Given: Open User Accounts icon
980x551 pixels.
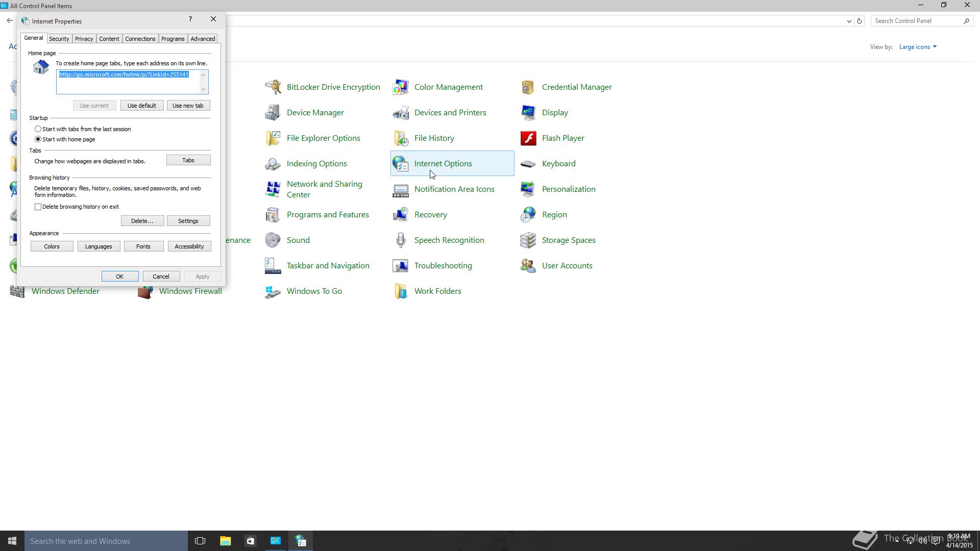Looking at the screenshot, I should click(x=528, y=265).
